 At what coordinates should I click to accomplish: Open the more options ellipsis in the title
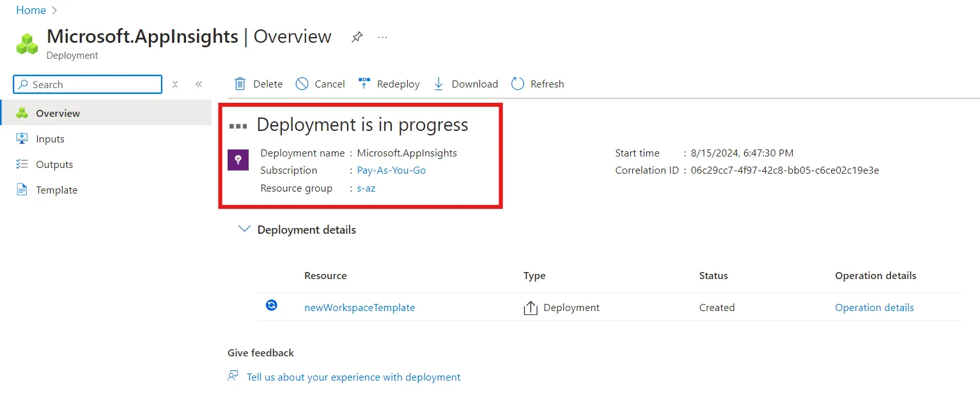coord(382,37)
